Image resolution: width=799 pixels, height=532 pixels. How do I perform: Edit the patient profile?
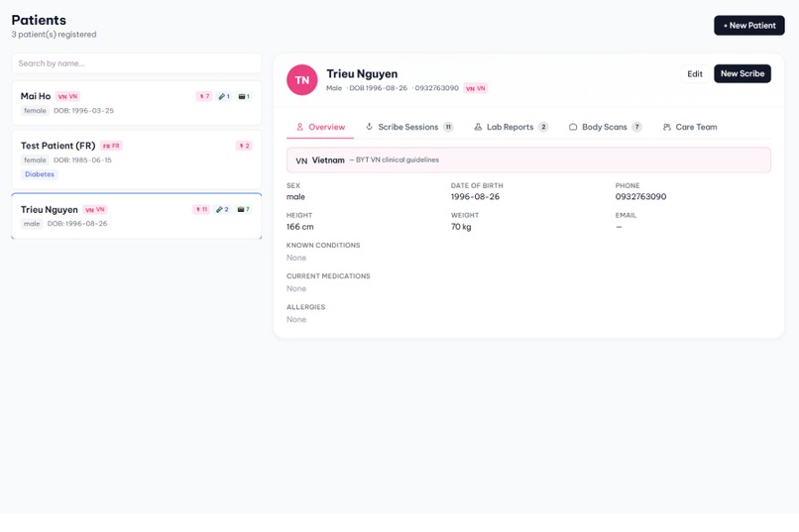[695, 74]
